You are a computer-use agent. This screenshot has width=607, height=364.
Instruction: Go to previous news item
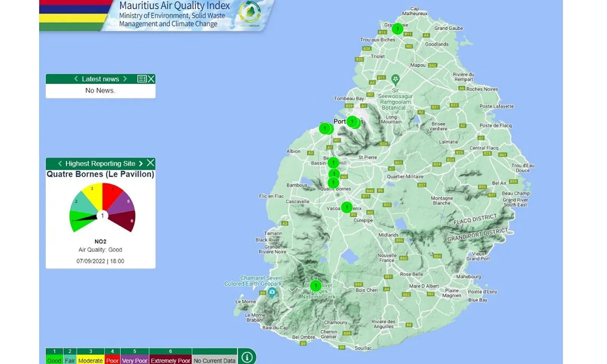click(76, 79)
